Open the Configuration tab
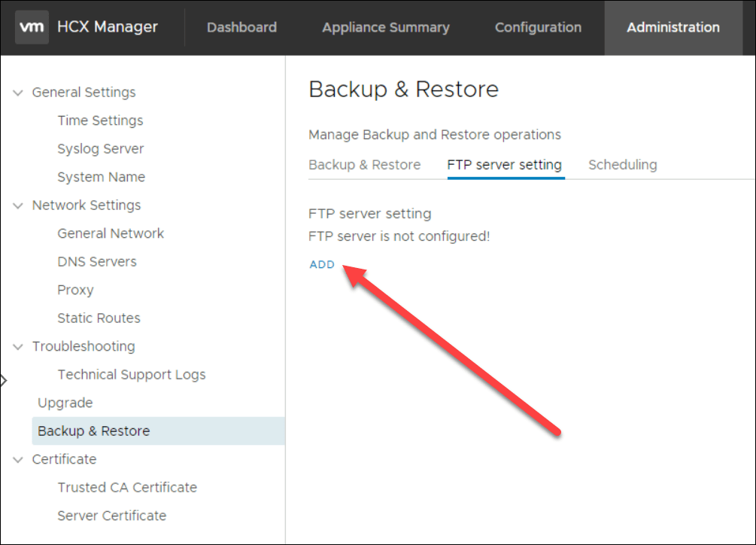The width and height of the screenshot is (756, 545). (538, 28)
